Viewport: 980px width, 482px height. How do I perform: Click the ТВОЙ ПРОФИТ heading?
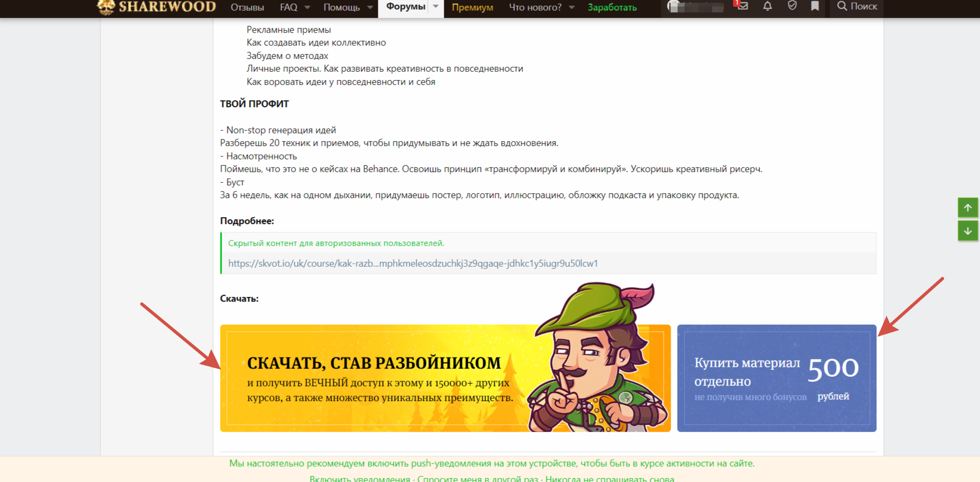click(255, 104)
